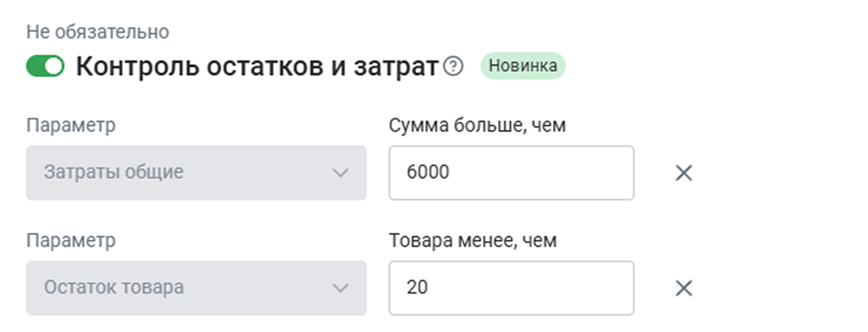Click the Параметр label above Затраты общие

tap(71, 126)
